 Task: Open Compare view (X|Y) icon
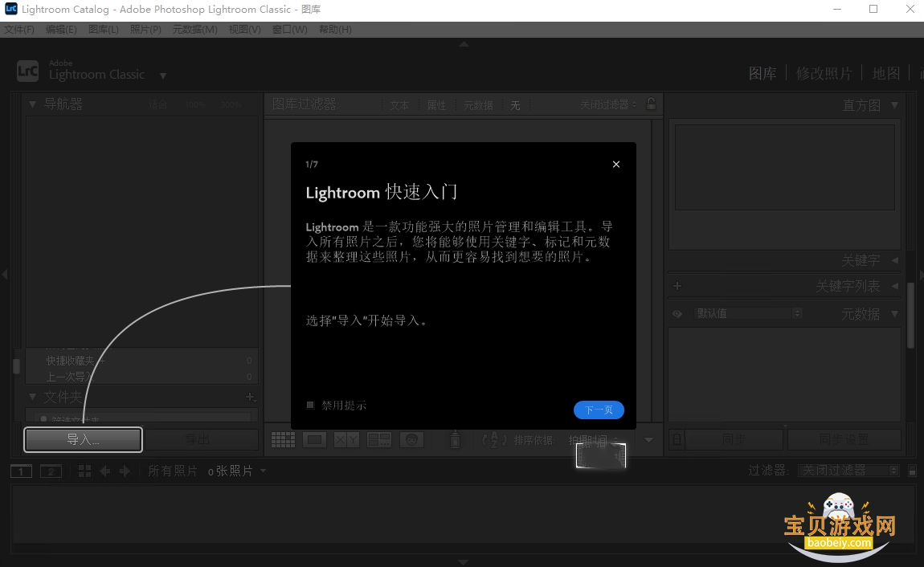346,440
